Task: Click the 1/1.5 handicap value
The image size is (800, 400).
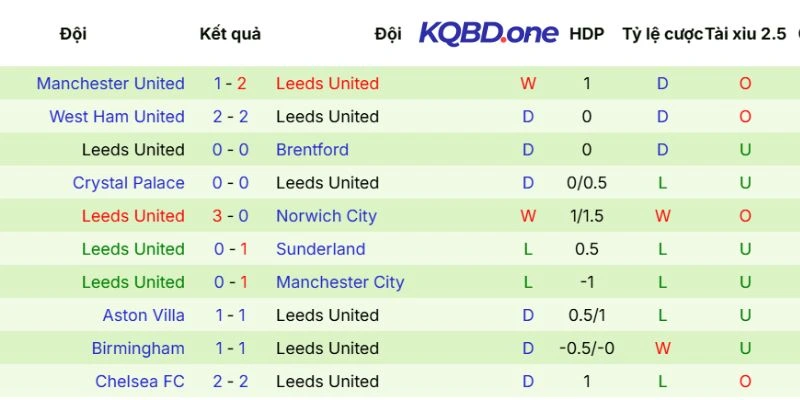Action: pyautogui.click(x=586, y=216)
